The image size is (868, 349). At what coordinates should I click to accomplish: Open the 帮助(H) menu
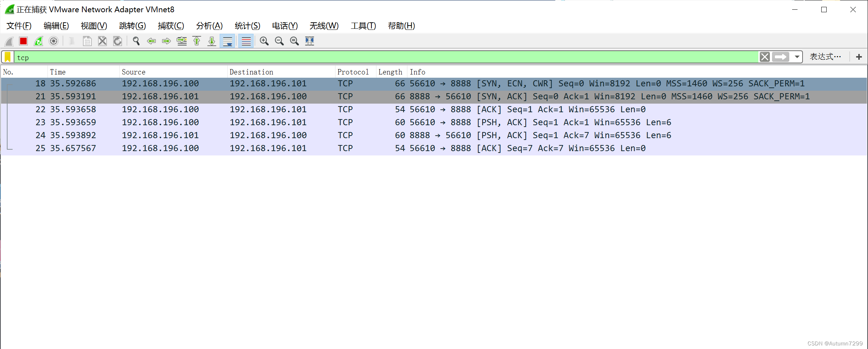401,26
